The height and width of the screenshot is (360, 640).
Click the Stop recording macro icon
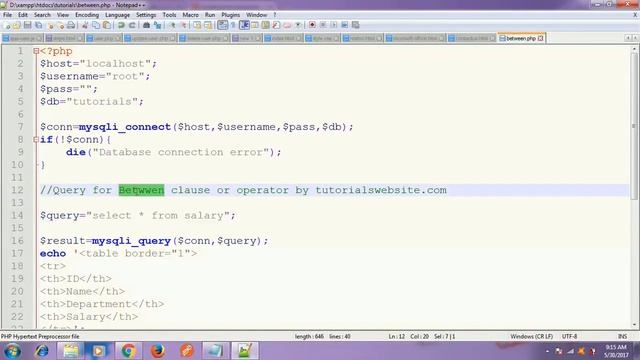[x=323, y=25]
